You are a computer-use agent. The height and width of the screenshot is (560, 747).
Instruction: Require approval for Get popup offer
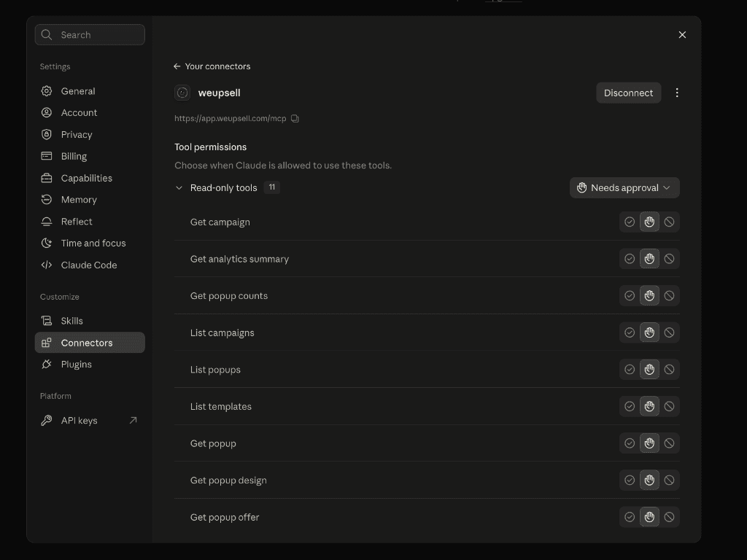(x=649, y=517)
